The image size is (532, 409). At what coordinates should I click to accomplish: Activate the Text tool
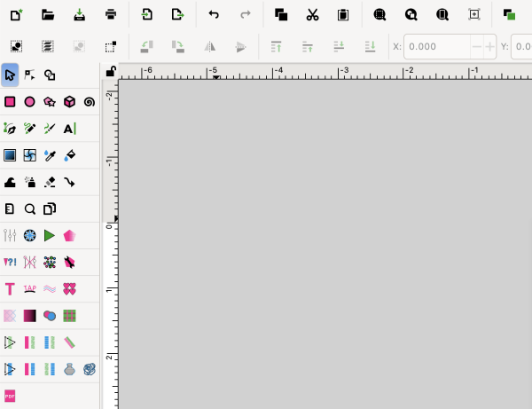tap(69, 129)
